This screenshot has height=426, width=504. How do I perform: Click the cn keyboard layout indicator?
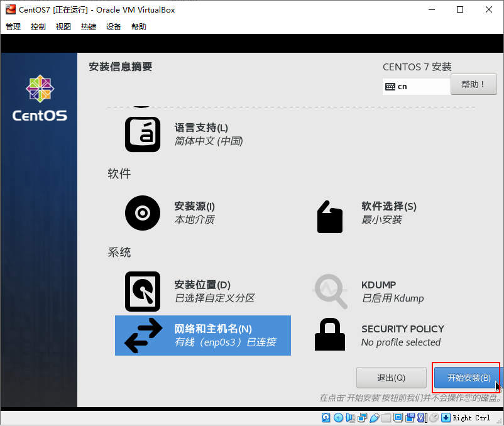tap(415, 86)
